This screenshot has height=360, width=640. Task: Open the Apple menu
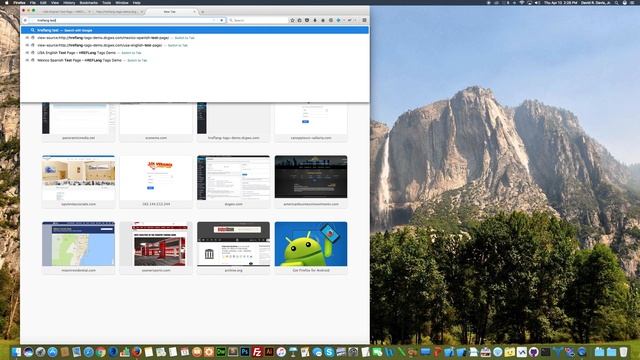point(7,2)
